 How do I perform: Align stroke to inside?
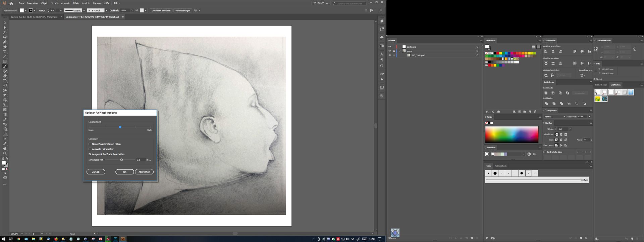coord(561,145)
